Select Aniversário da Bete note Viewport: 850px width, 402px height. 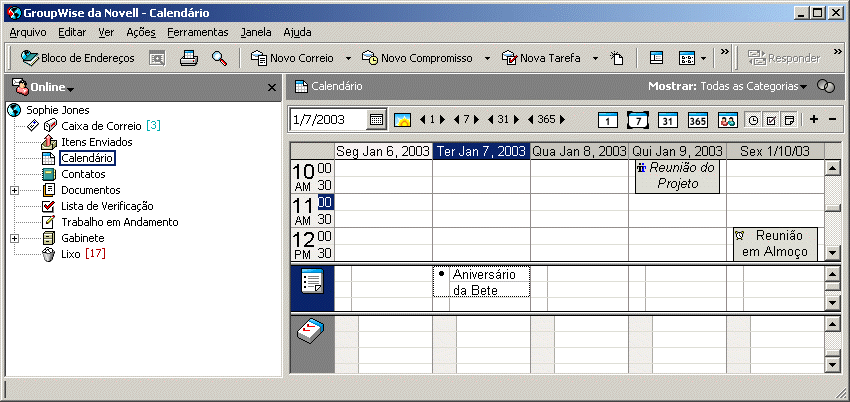click(x=481, y=282)
